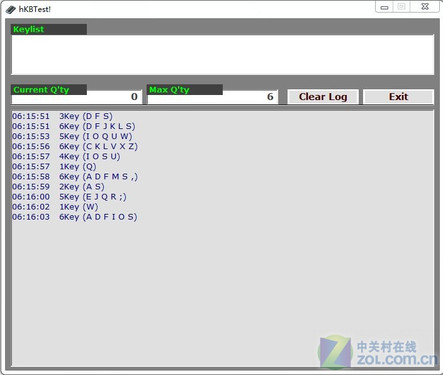Close the hKBTest window
This screenshot has width=443, height=375.
tap(425, 7)
